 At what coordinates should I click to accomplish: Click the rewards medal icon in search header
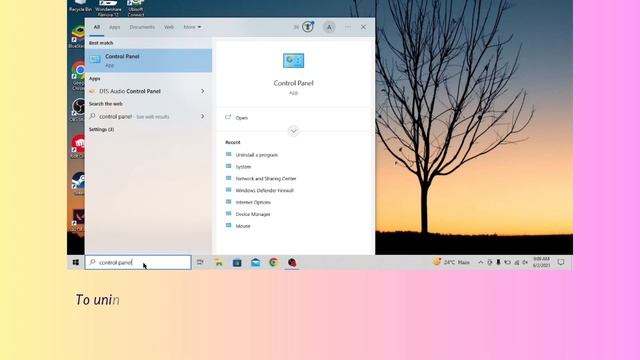tap(308, 27)
